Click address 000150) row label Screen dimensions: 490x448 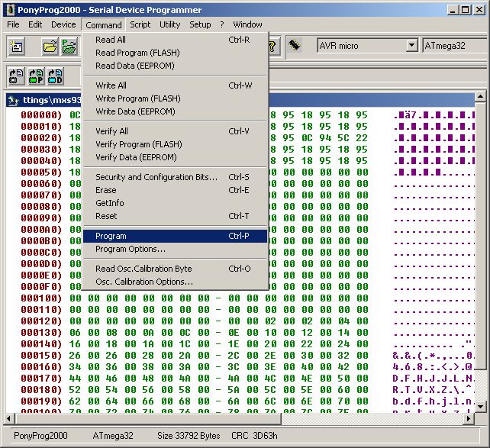(41, 356)
